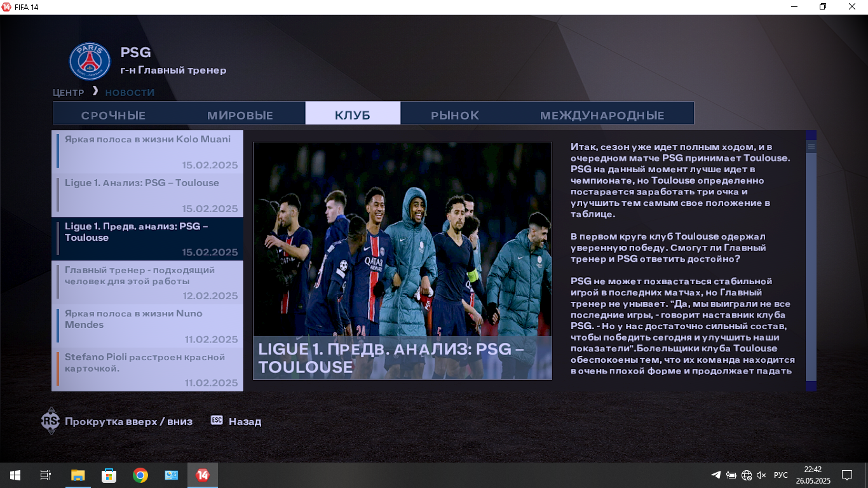Open the Telegram tray icon
Screen dimensions: 868x488
[715, 475]
